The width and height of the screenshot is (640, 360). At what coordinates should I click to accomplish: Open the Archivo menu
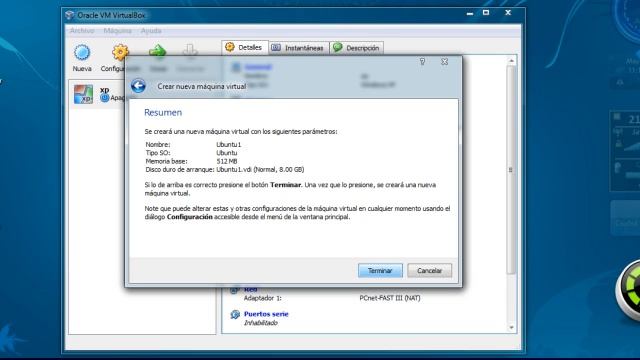pyautogui.click(x=82, y=31)
